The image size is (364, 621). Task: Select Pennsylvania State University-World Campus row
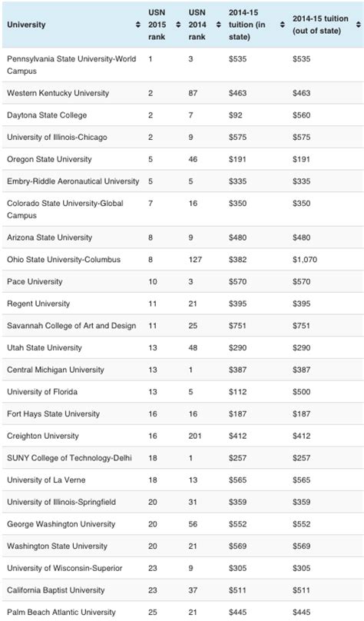(x=183, y=65)
